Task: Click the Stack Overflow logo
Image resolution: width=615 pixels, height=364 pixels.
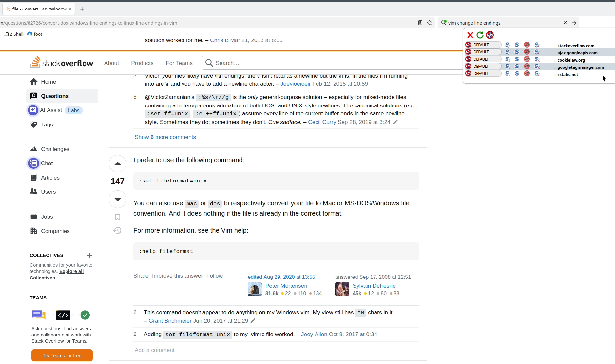Action: click(x=62, y=62)
